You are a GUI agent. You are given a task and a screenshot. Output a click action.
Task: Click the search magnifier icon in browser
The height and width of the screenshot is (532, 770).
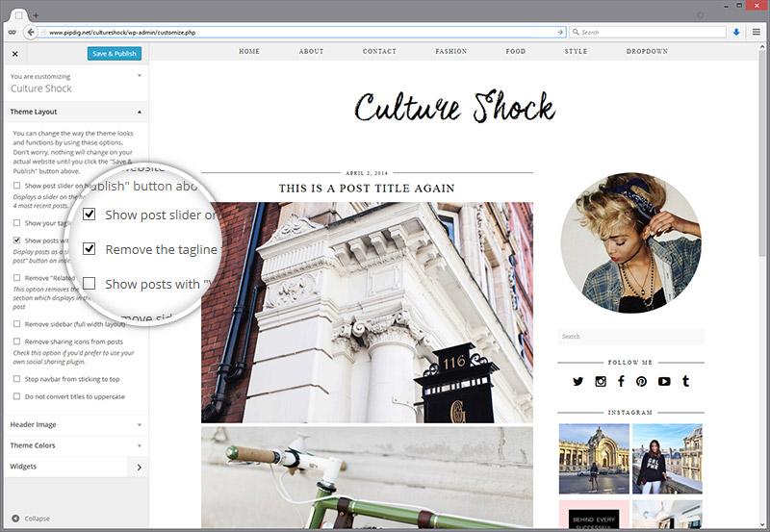click(576, 32)
